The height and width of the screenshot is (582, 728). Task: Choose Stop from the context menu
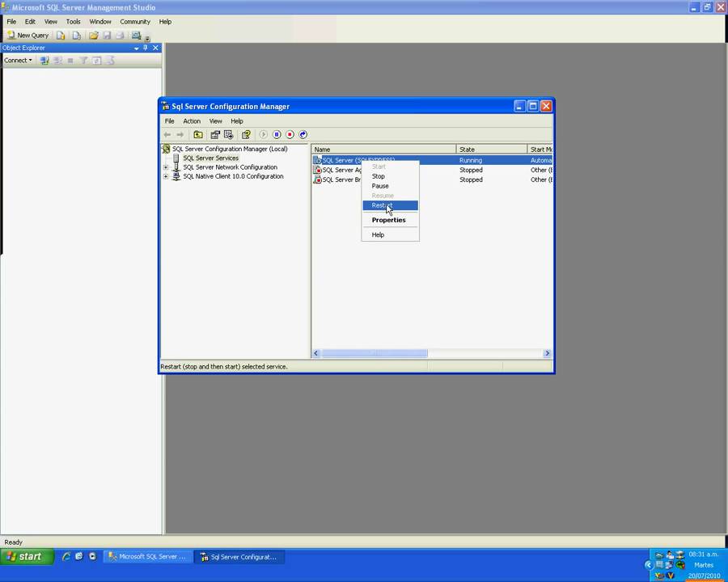point(390,176)
